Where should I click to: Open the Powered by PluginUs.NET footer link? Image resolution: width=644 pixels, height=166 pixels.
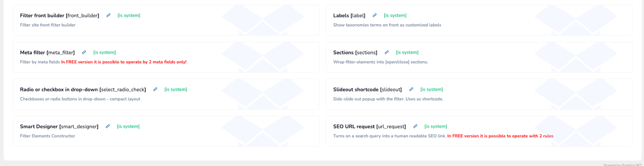[622, 164]
